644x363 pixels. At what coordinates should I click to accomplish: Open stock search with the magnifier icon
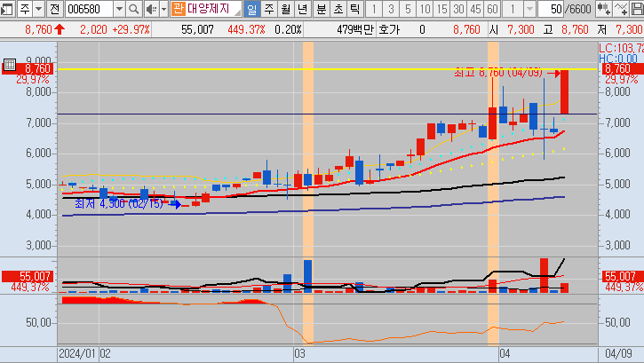pyautogui.click(x=134, y=9)
